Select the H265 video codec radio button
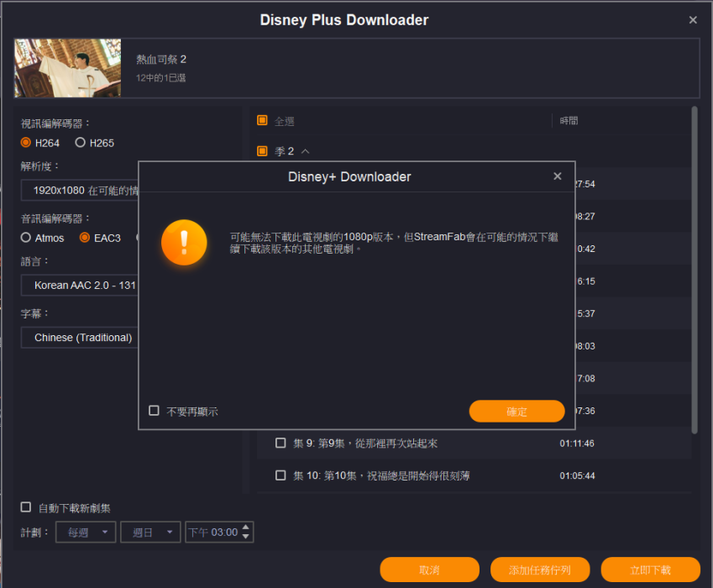 click(80, 142)
